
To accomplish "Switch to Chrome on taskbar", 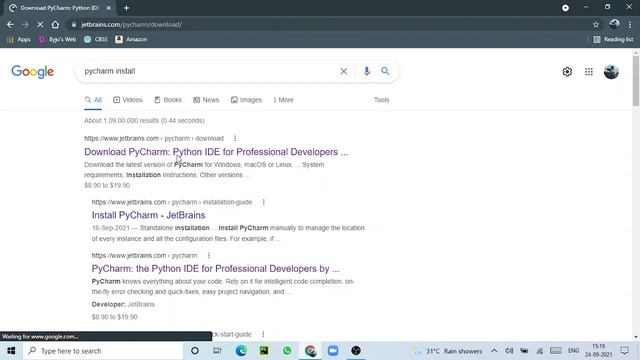I will 310,351.
